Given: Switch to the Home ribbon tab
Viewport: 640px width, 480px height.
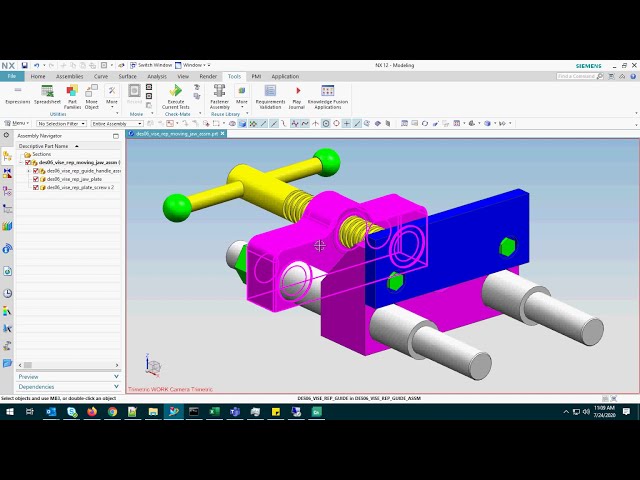Looking at the screenshot, I should coord(38,76).
